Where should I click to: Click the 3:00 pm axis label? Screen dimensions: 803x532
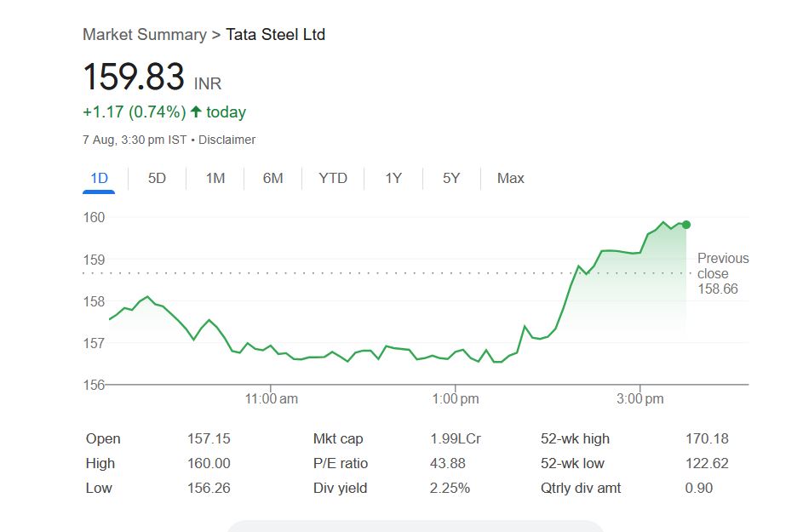click(x=640, y=398)
